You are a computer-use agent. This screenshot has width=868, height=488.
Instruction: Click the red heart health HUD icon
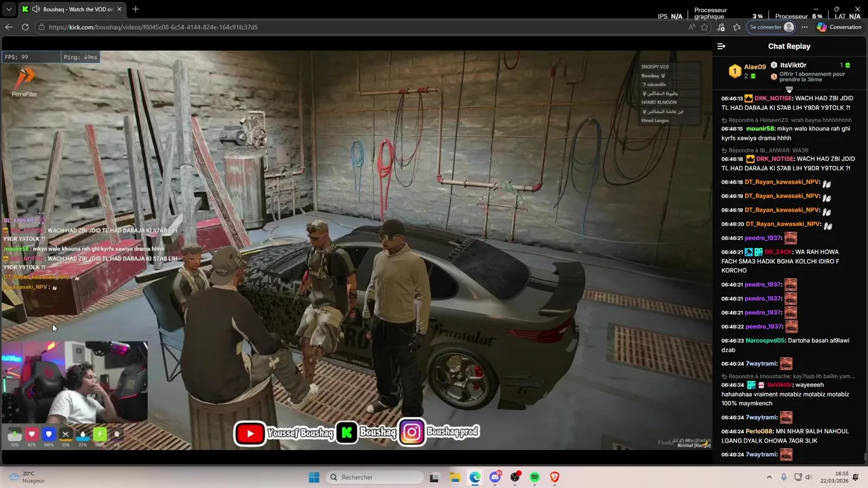pyautogui.click(x=31, y=434)
